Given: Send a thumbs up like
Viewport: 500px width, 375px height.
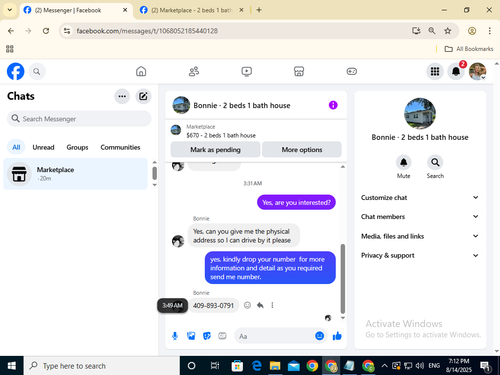Looking at the screenshot, I should click(337, 336).
